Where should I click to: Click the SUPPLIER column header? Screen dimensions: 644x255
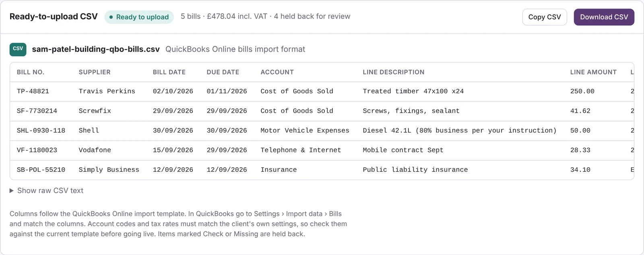pos(95,72)
